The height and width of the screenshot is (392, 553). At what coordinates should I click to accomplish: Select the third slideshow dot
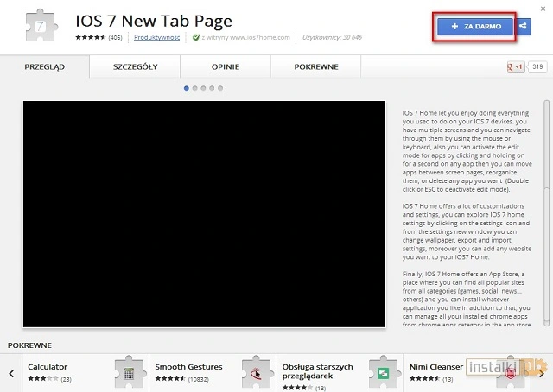(204, 88)
